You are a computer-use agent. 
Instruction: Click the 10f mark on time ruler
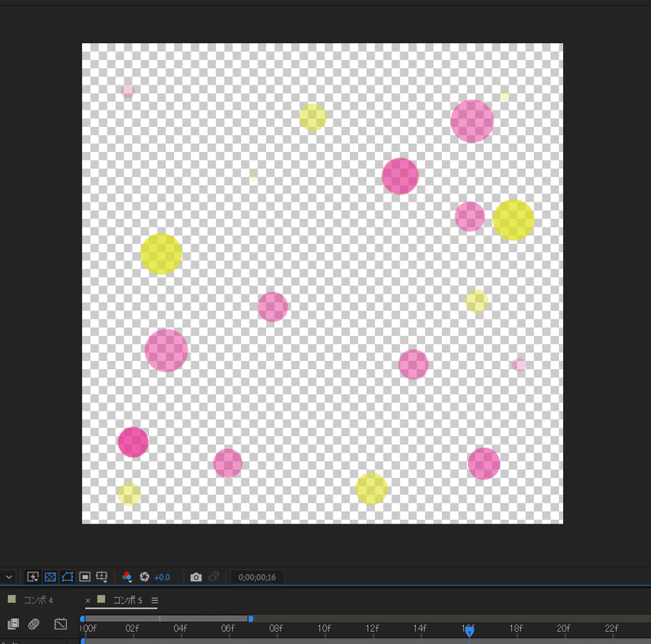tap(324, 629)
